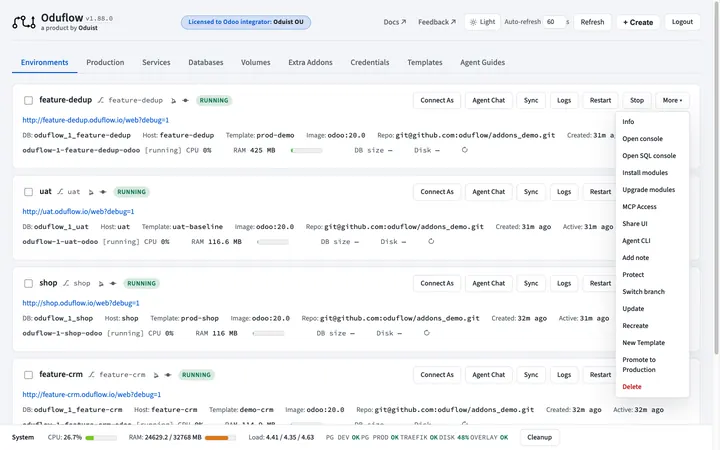
Task: Open the feature-dedup.oduflow.io web link
Action: click(x=96, y=120)
